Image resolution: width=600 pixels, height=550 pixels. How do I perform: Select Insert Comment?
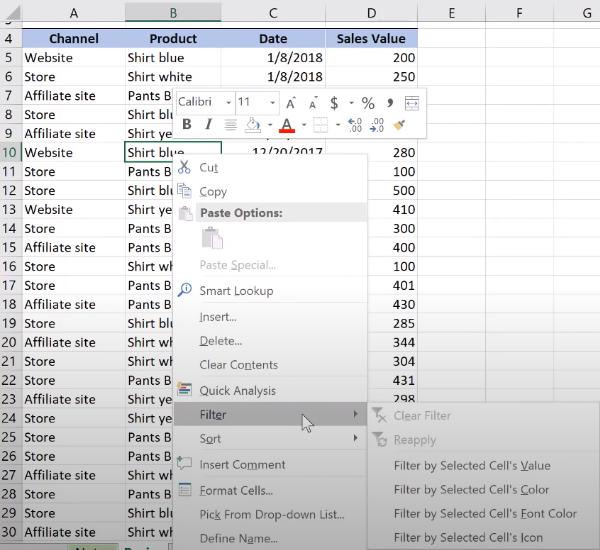(x=271, y=465)
